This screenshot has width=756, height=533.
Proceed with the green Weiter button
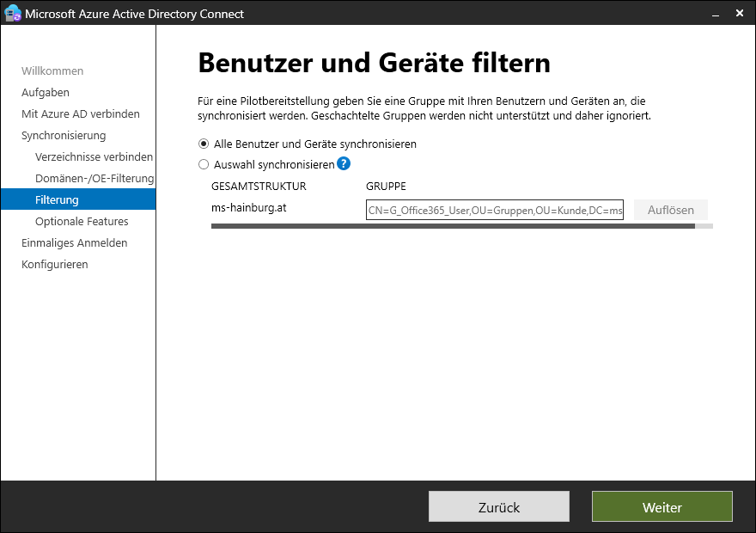point(662,507)
